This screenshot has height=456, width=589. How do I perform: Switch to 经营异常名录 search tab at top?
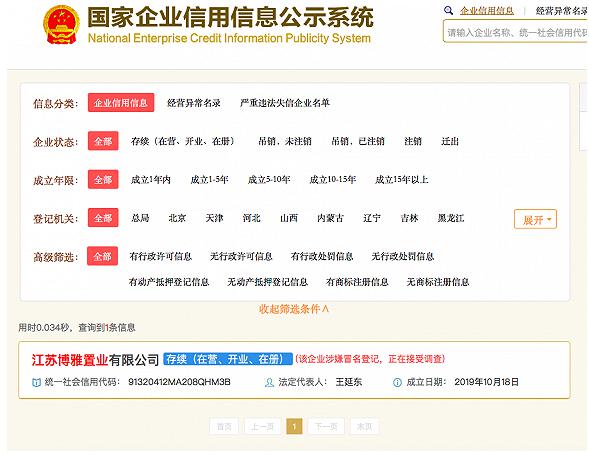(x=562, y=11)
